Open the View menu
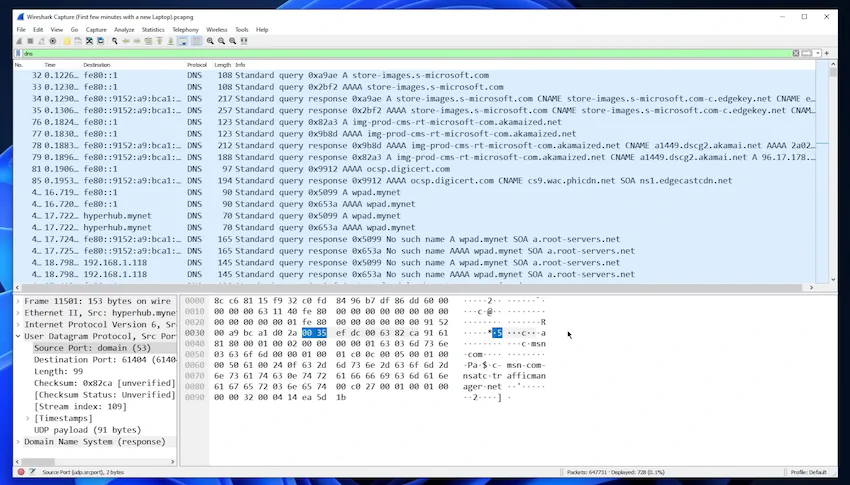The width and height of the screenshot is (850, 485). [x=56, y=30]
